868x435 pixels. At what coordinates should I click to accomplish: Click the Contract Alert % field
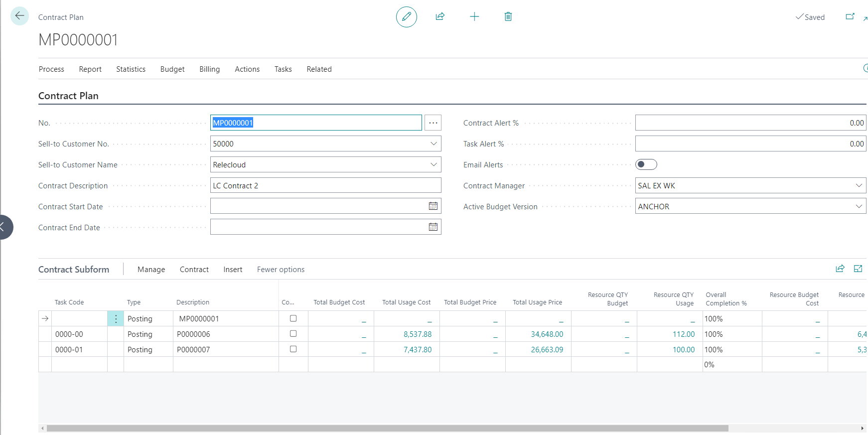751,123
